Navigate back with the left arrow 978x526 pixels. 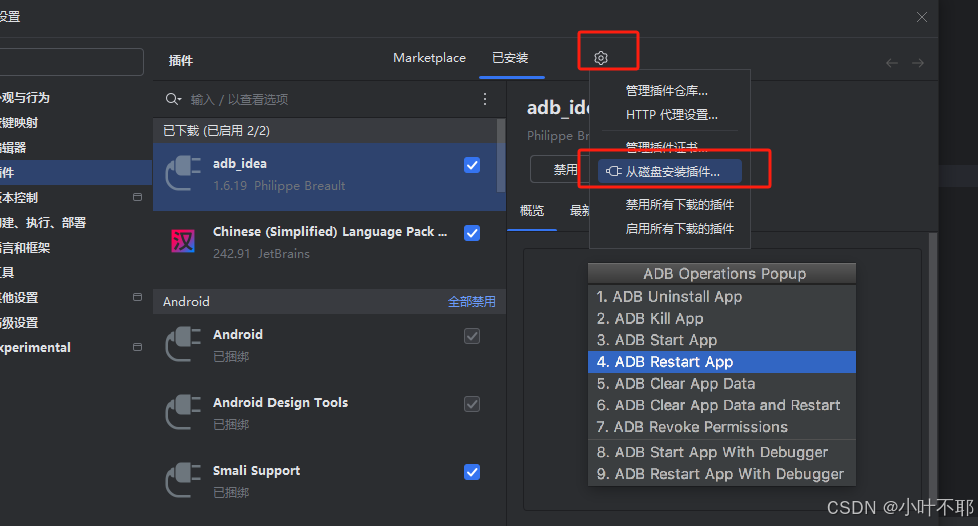892,63
